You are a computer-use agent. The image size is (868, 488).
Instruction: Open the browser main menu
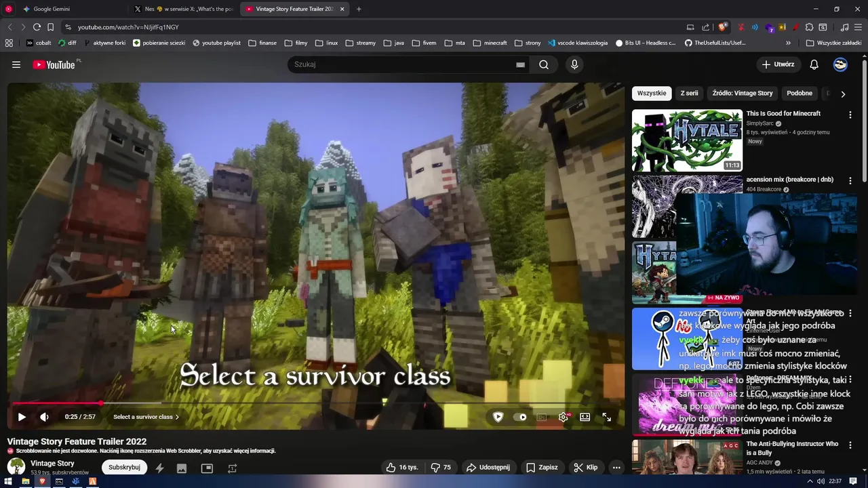pos(858,27)
